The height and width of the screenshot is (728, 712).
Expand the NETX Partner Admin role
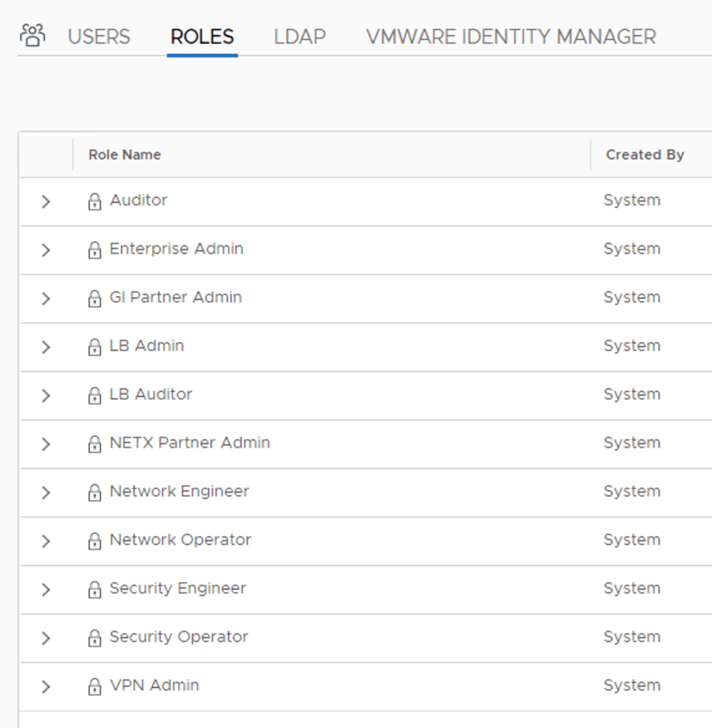click(46, 444)
